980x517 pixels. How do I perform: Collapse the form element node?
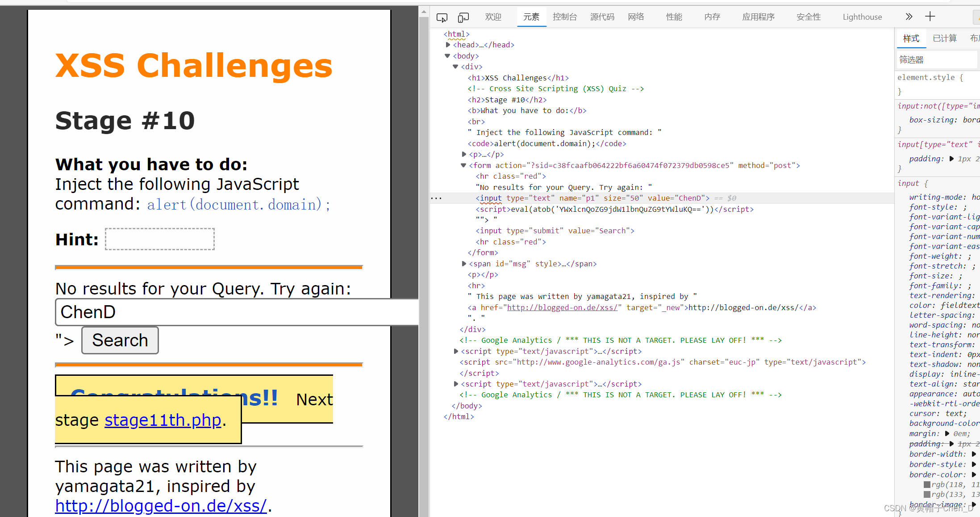click(x=463, y=165)
